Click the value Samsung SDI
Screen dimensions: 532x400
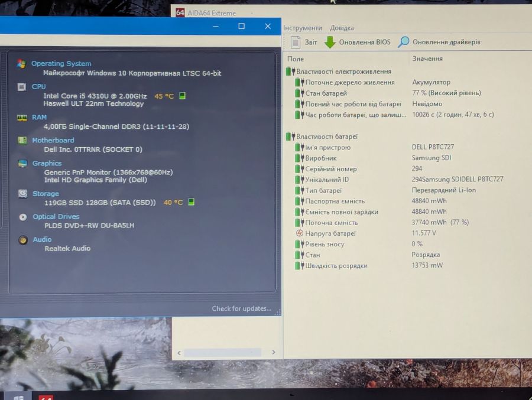point(432,158)
